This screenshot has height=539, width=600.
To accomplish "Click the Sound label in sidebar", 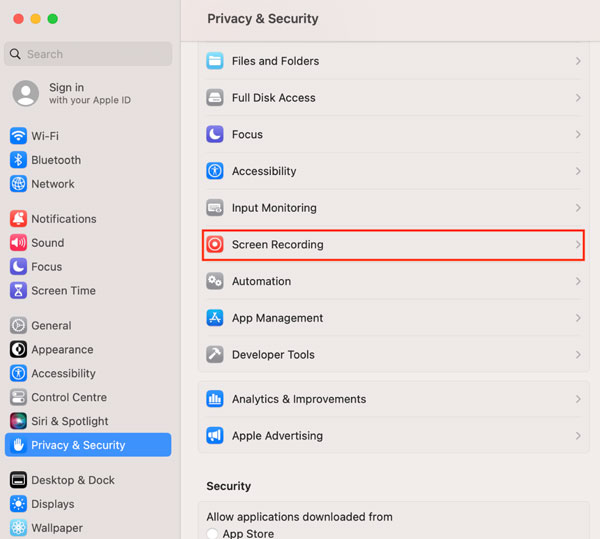I will tap(47, 243).
